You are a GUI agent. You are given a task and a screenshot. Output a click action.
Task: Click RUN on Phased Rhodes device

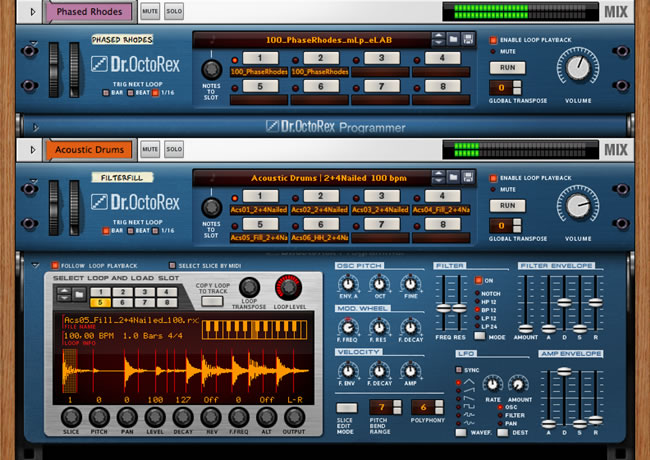(507, 68)
